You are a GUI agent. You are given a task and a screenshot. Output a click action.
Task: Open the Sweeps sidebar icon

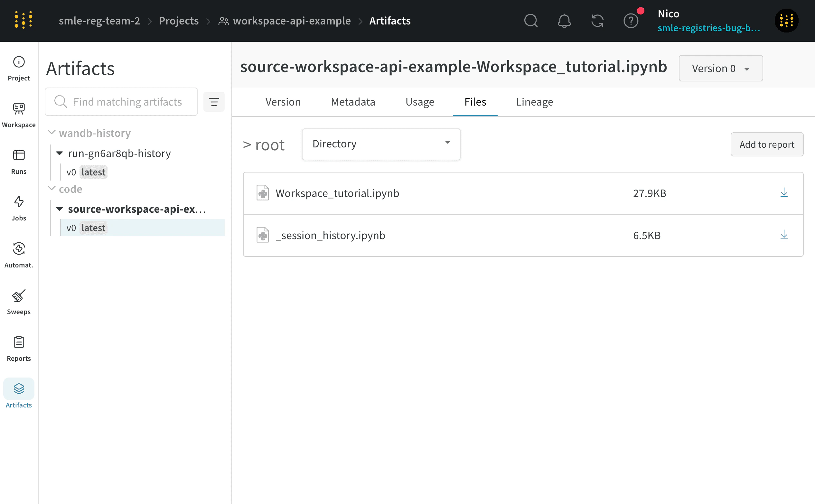click(x=19, y=301)
